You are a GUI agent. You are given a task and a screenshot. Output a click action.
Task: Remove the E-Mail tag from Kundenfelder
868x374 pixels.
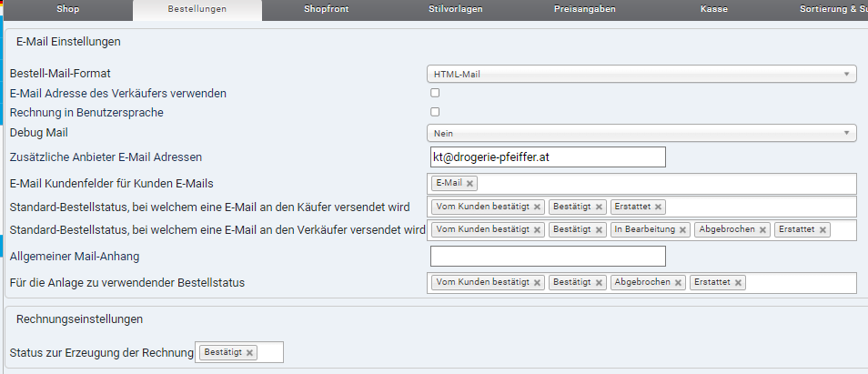(469, 184)
